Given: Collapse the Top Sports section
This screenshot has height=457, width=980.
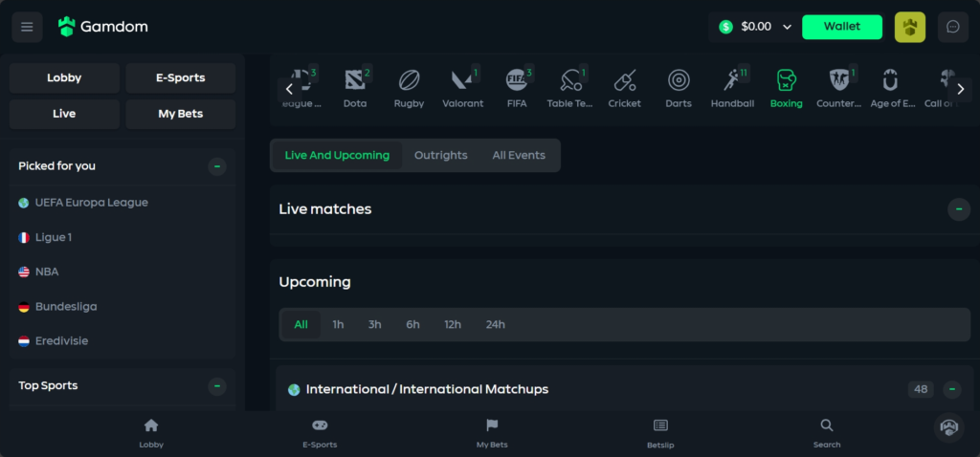Looking at the screenshot, I should pyautogui.click(x=217, y=386).
